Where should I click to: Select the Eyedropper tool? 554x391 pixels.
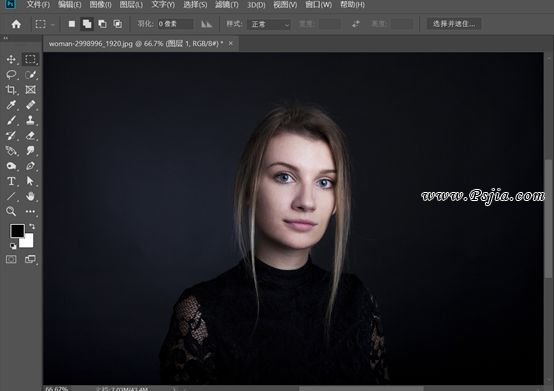pos(11,105)
